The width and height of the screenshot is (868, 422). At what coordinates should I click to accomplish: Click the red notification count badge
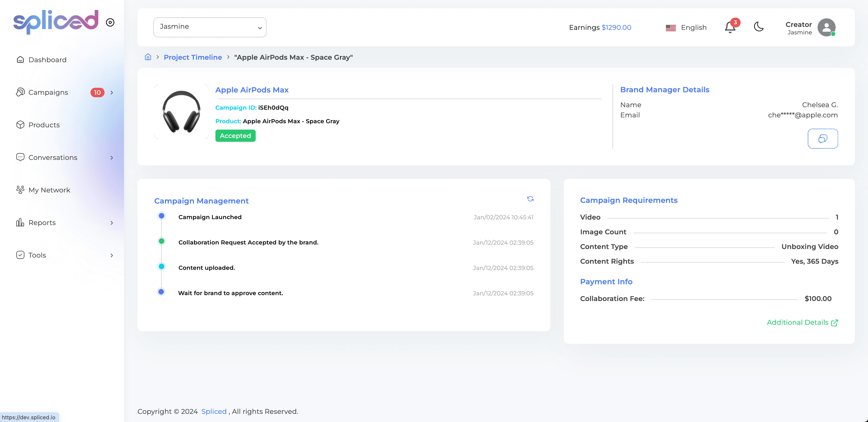pyautogui.click(x=735, y=22)
